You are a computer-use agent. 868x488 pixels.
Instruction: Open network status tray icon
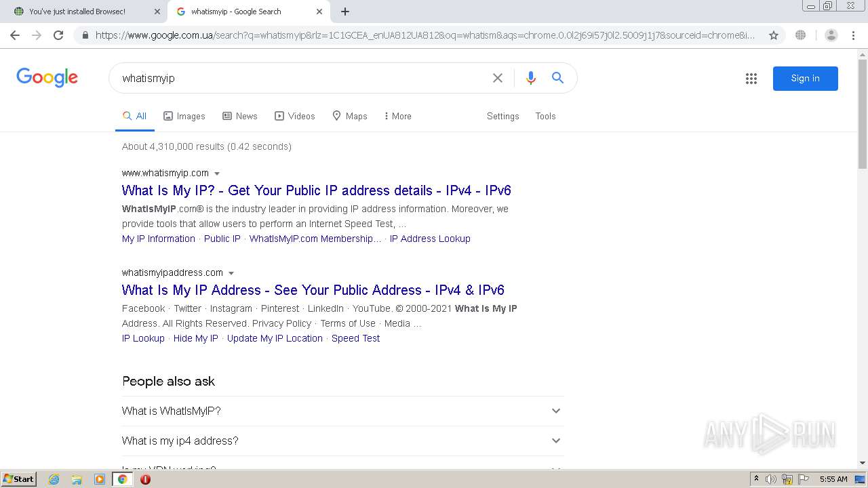click(787, 479)
